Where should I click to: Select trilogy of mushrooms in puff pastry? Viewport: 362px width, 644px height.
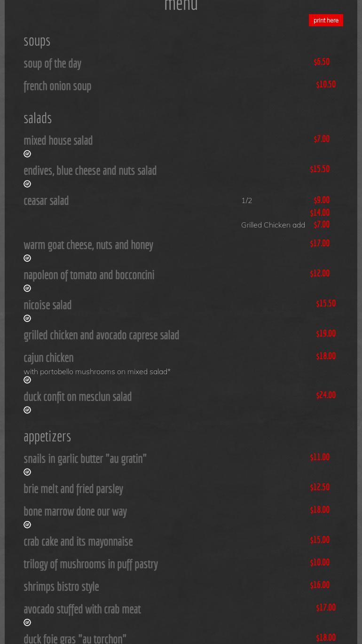(91, 564)
